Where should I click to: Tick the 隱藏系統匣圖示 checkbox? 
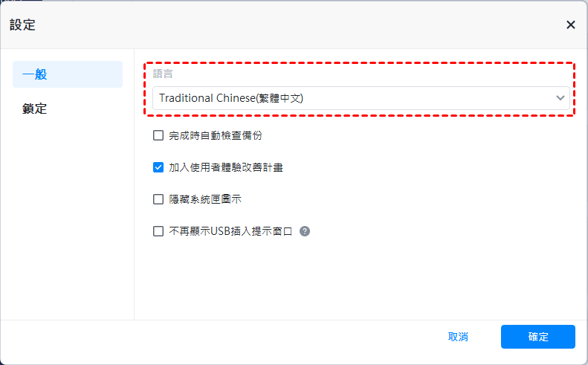click(158, 199)
